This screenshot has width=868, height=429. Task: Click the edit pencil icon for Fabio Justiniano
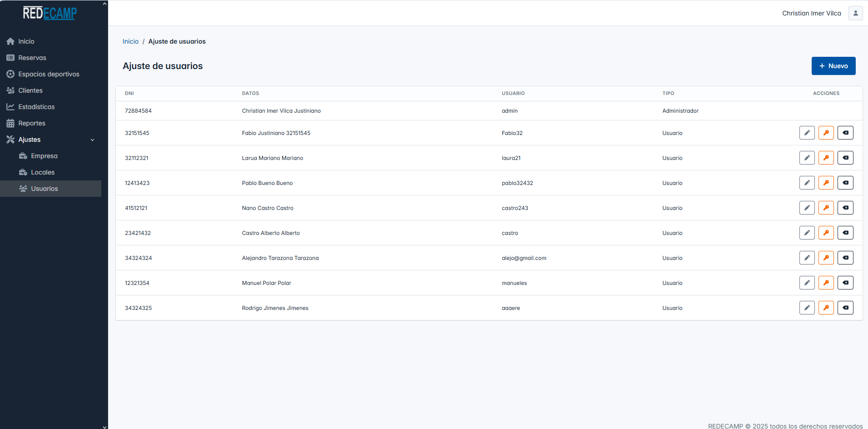pyautogui.click(x=807, y=133)
